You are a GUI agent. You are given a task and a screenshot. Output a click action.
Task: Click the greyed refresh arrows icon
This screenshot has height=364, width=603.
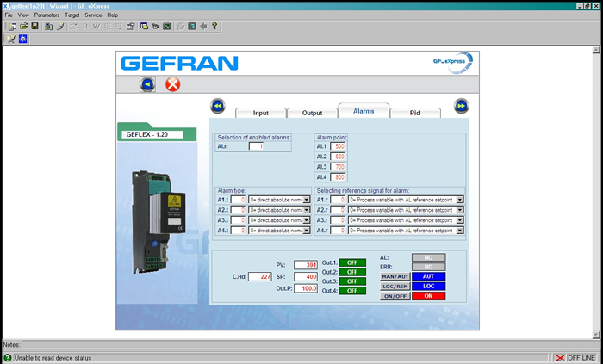(x=74, y=27)
